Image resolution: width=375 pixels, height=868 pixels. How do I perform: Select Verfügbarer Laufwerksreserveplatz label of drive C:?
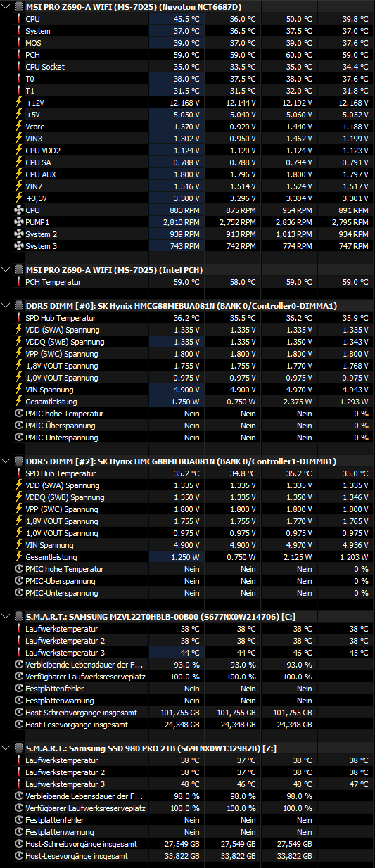(85, 677)
